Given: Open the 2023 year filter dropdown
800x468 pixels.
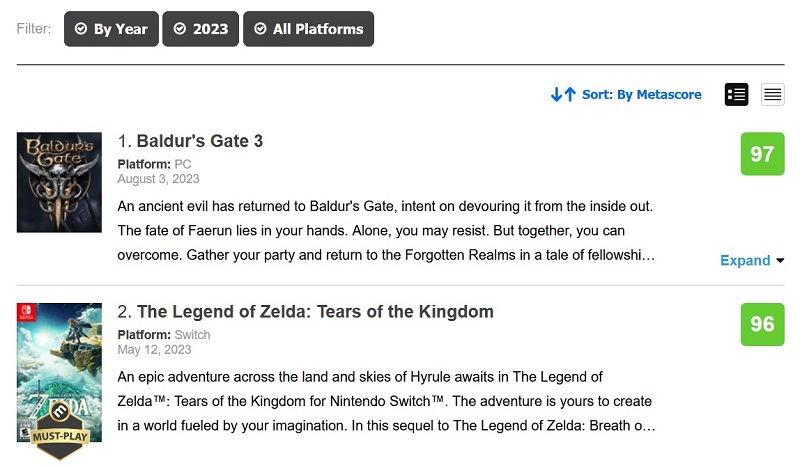Looking at the screenshot, I should pos(200,29).
